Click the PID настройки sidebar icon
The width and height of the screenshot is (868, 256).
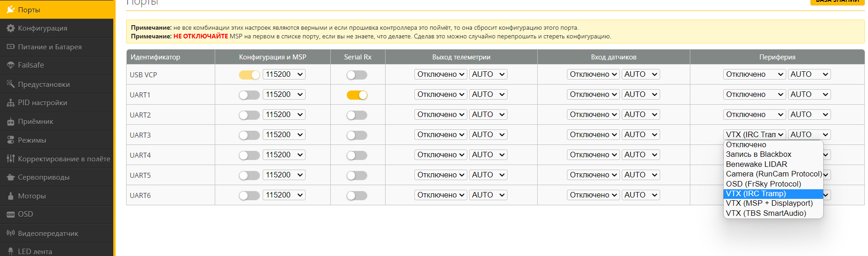click(11, 103)
